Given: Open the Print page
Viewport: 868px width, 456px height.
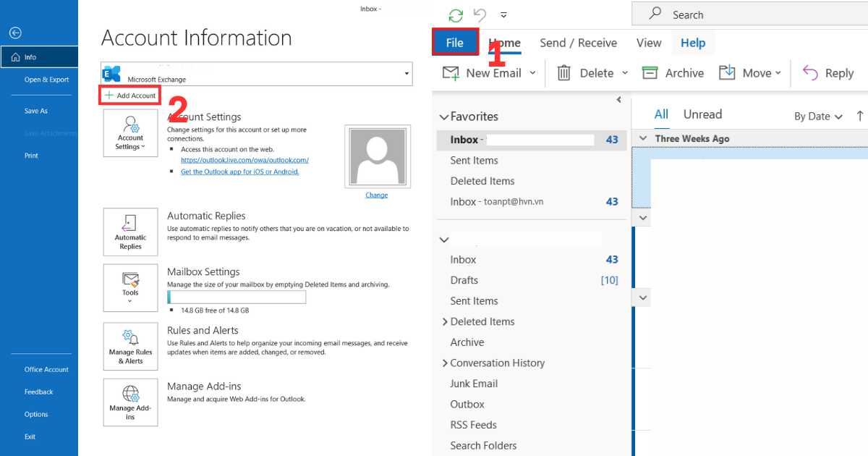Looking at the screenshot, I should (x=31, y=156).
